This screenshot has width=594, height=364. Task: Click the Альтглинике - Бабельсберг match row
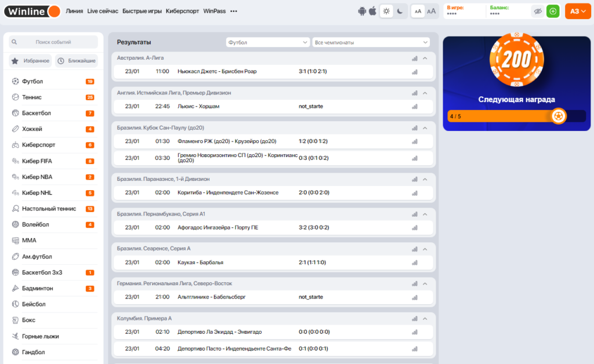(x=273, y=297)
